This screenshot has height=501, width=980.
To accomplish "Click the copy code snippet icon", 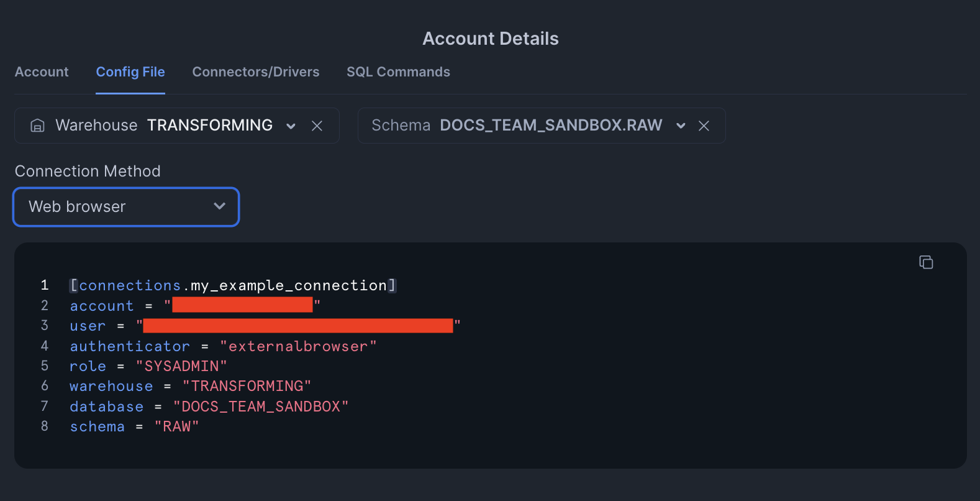I will click(925, 262).
